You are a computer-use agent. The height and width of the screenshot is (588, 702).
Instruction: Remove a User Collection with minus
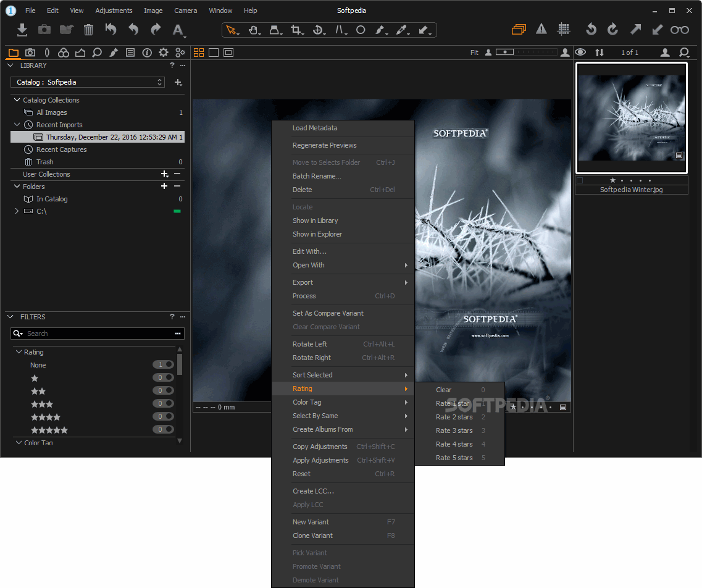[x=177, y=174]
